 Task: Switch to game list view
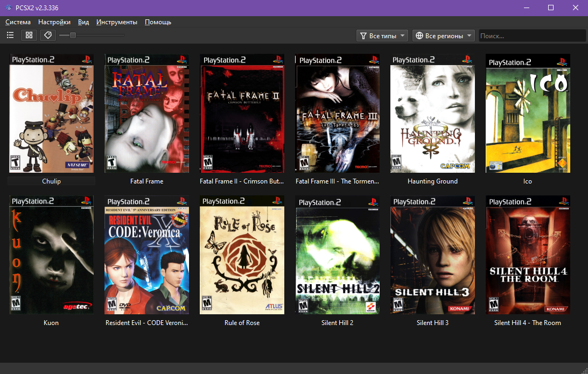pos(11,35)
